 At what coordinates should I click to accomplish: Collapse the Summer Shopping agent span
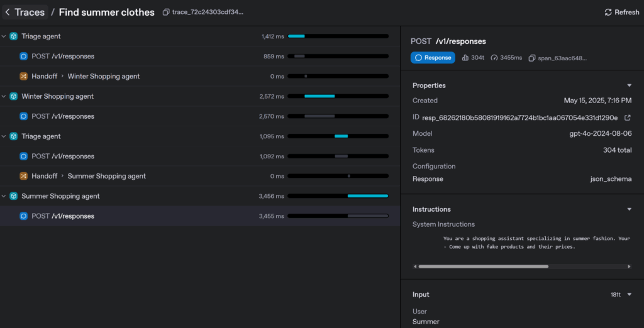pos(4,196)
